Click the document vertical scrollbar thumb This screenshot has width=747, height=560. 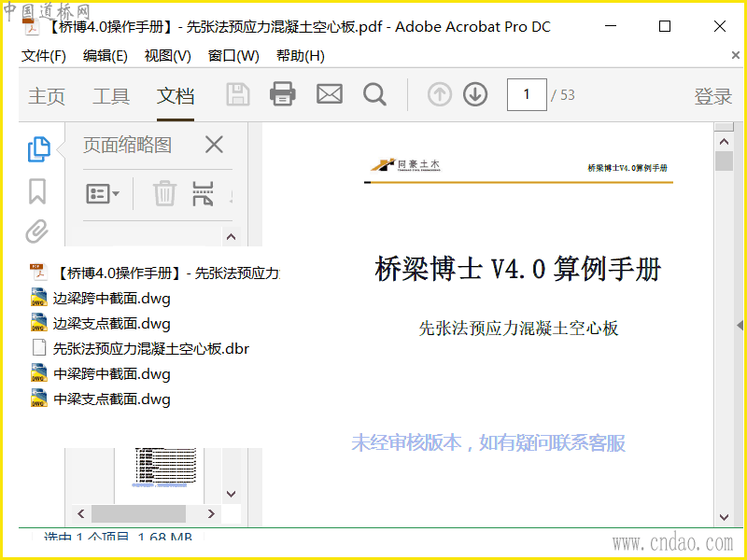725,161
